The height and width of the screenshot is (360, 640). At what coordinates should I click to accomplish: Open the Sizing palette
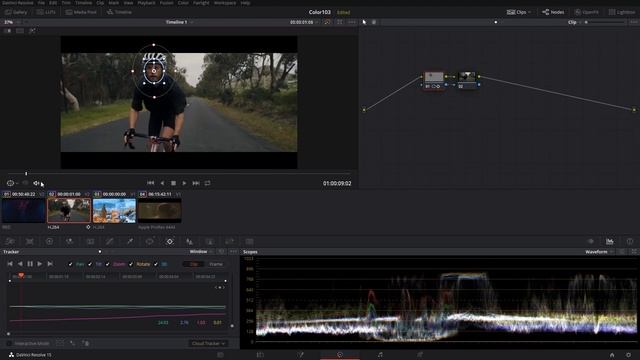(229, 242)
